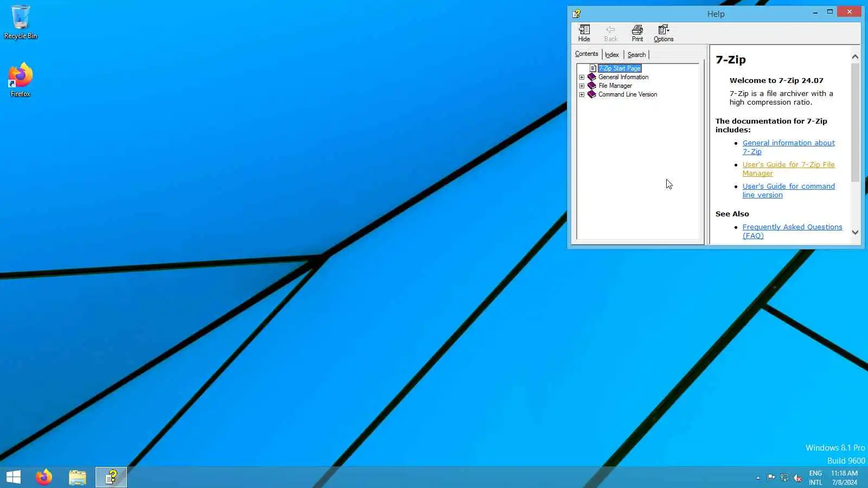Viewport: 868px width, 488px height.
Task: Open File Explorer from the taskbar
Action: [78, 477]
